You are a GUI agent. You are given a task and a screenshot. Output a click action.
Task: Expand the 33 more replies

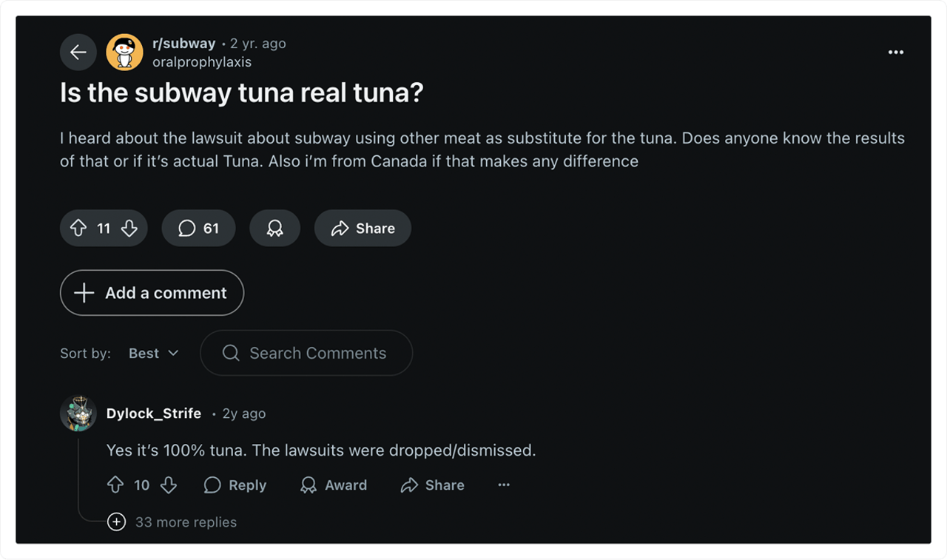[x=172, y=522]
